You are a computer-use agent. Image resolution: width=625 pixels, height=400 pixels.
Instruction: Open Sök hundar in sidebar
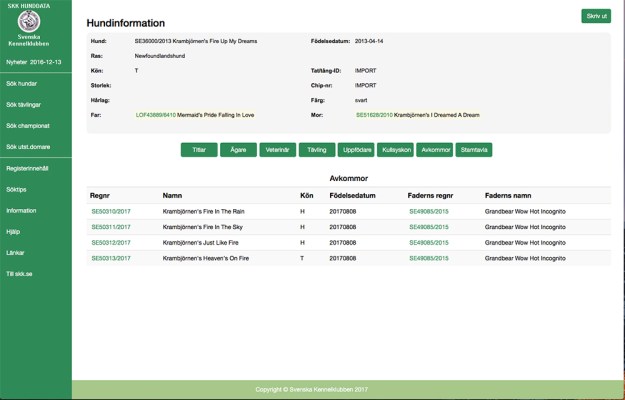[22, 83]
